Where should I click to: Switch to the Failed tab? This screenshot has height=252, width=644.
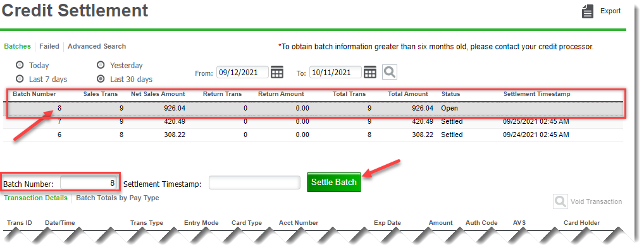coord(49,46)
